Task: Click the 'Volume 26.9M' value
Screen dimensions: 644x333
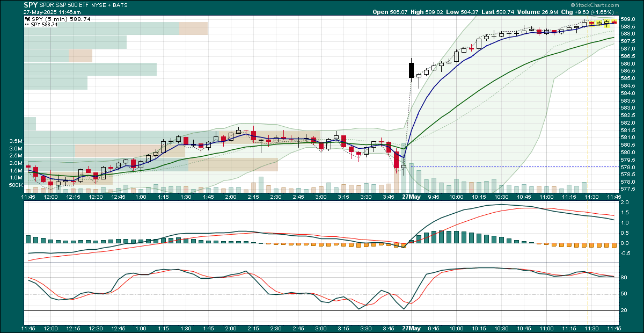Action: [x=537, y=11]
